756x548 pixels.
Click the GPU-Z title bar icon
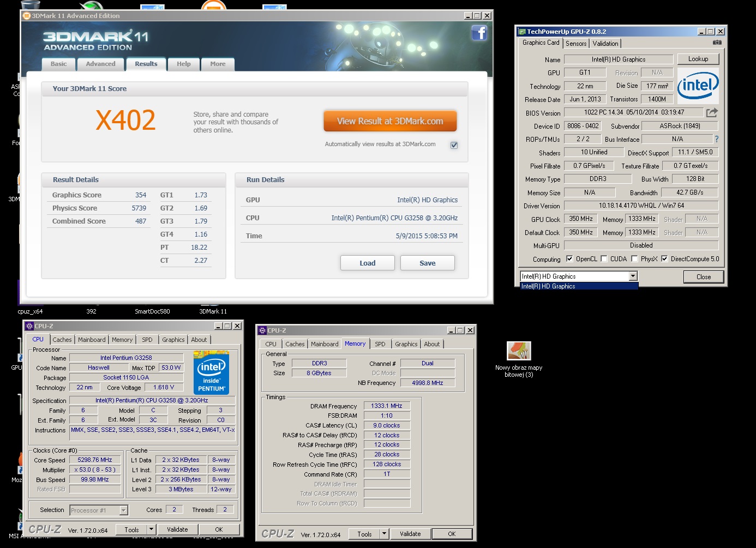click(522, 32)
